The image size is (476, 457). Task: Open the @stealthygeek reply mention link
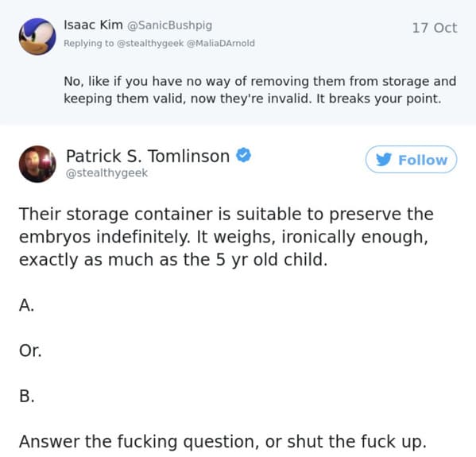point(150,44)
